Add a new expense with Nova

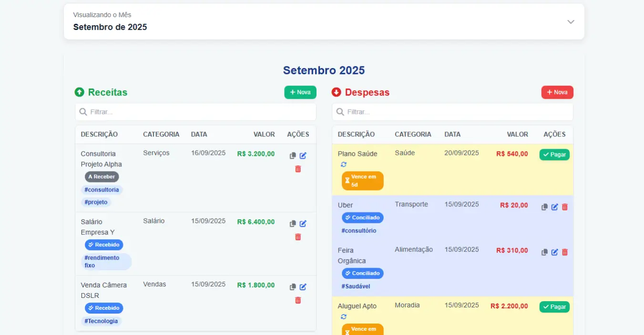point(557,92)
